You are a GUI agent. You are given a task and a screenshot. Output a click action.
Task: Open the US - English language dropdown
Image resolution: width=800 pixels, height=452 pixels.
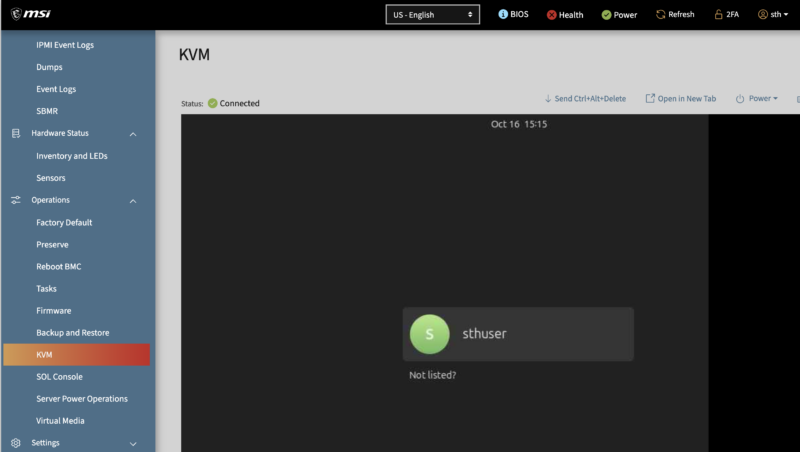(432, 15)
